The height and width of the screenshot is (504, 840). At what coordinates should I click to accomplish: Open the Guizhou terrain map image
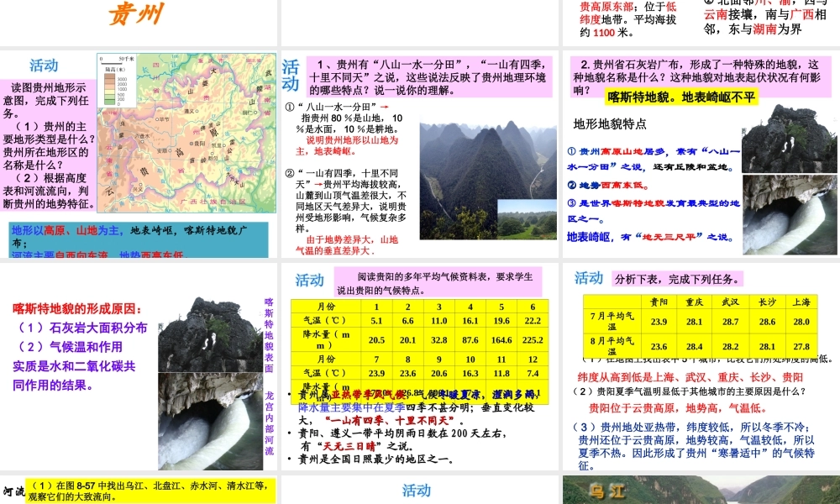[186, 132]
